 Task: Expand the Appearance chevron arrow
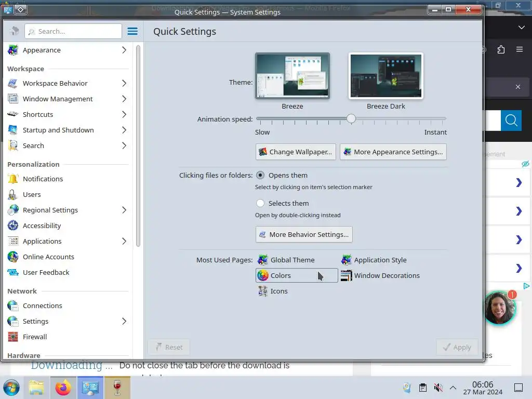pyautogui.click(x=124, y=50)
